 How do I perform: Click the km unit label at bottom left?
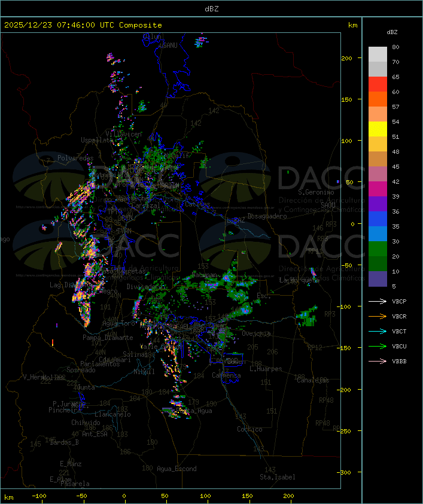pos(9,497)
